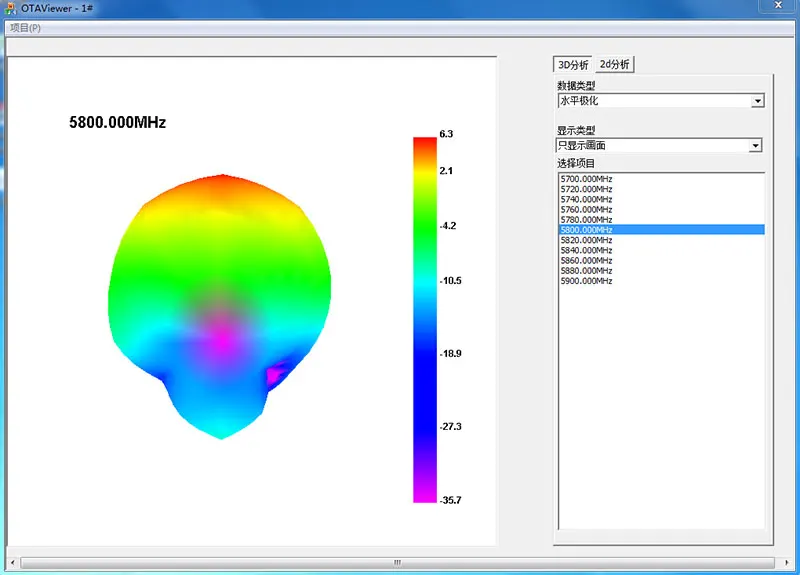Switch to the 3D分析 tab
This screenshot has height=575, width=800.
pos(572,65)
